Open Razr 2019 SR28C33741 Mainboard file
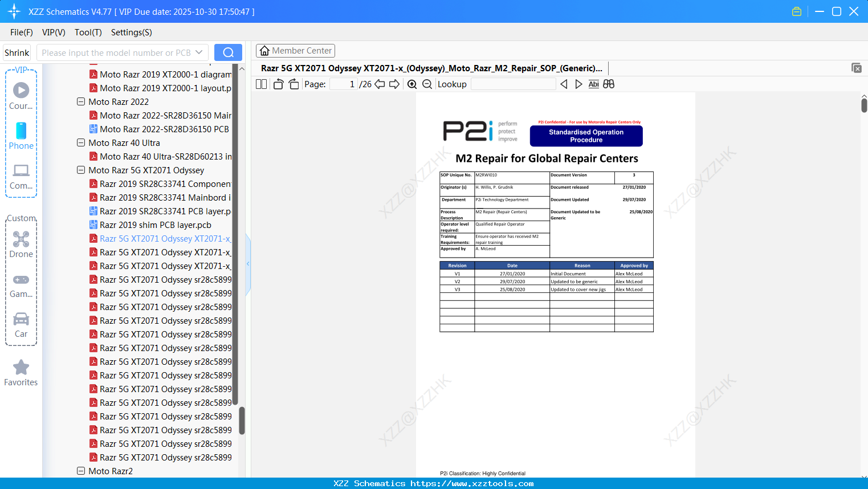 click(161, 197)
